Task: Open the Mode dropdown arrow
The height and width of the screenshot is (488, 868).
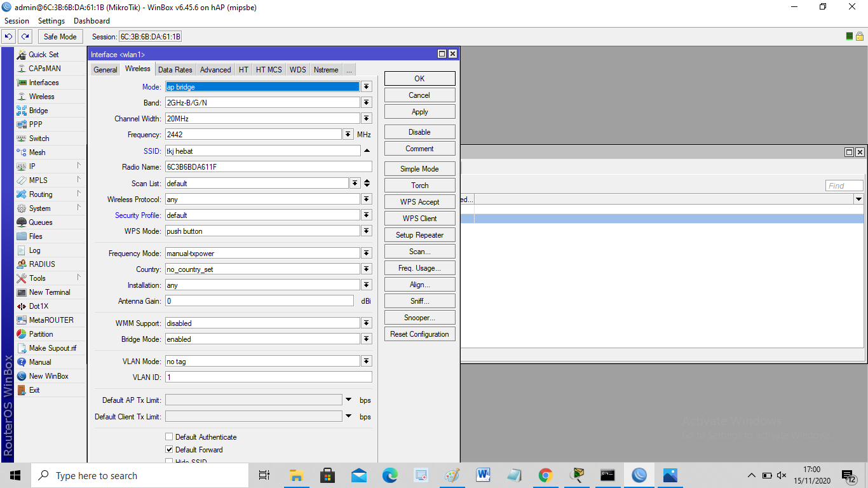Action: pos(367,87)
